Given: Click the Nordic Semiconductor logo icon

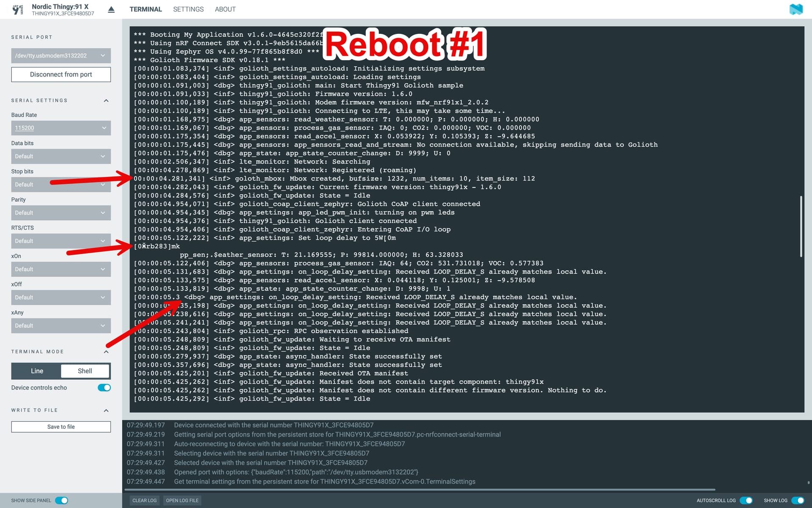Looking at the screenshot, I should pos(796,9).
